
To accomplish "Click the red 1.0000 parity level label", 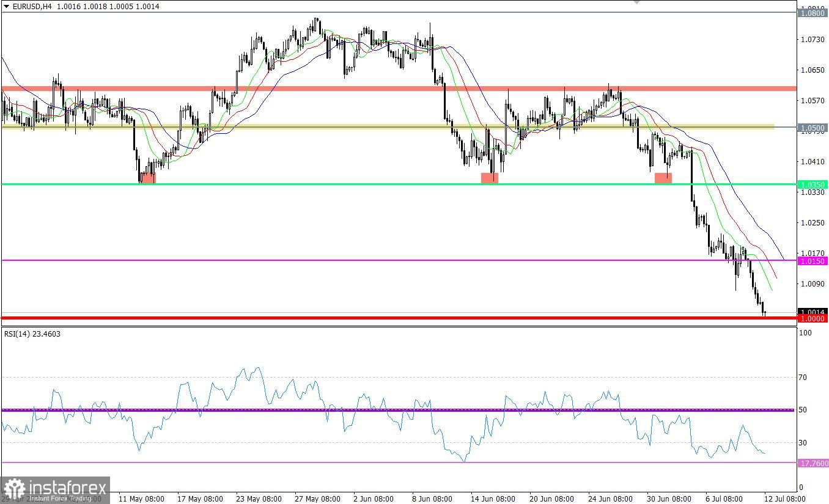I will [813, 318].
